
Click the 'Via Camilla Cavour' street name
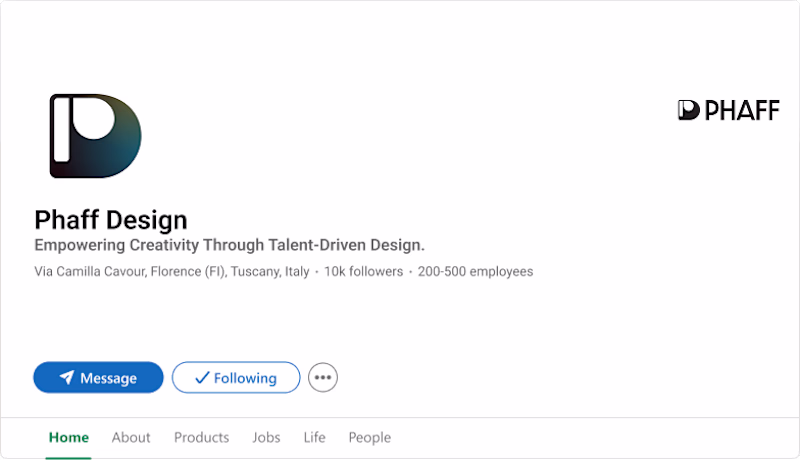click(90, 271)
